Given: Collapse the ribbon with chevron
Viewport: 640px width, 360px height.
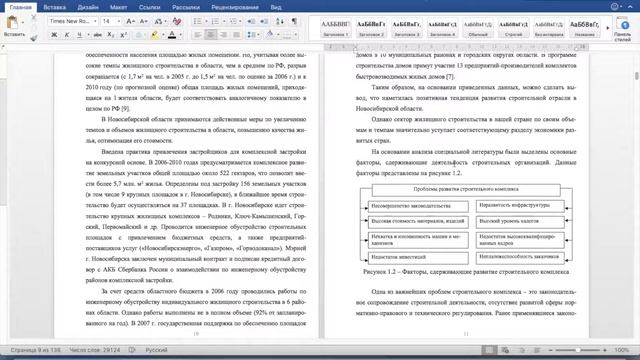Looking at the screenshot, I should pos(630,7).
